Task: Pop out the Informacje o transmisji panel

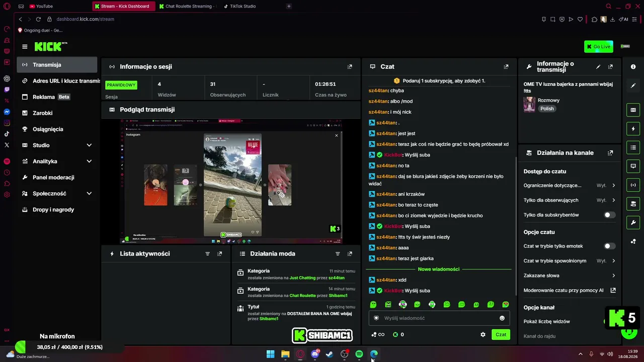Action: (610, 66)
